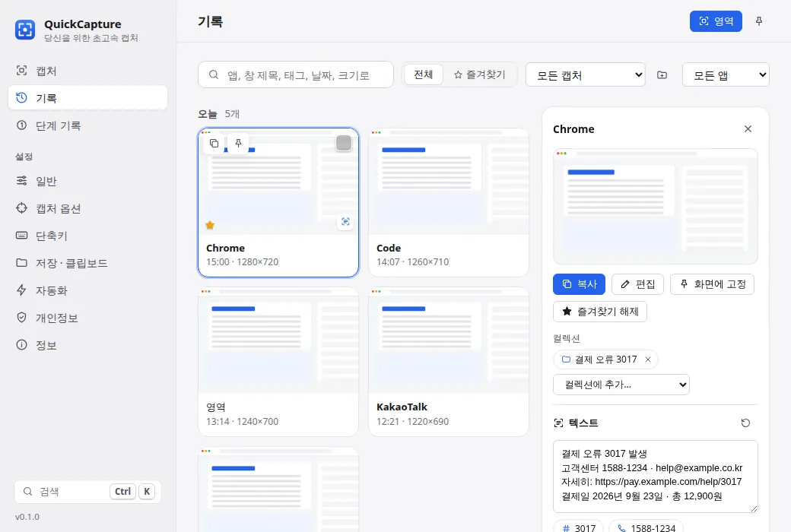Click the Ctrl K shortcut hint
The width and height of the screenshot is (791, 532).
coord(132,491)
